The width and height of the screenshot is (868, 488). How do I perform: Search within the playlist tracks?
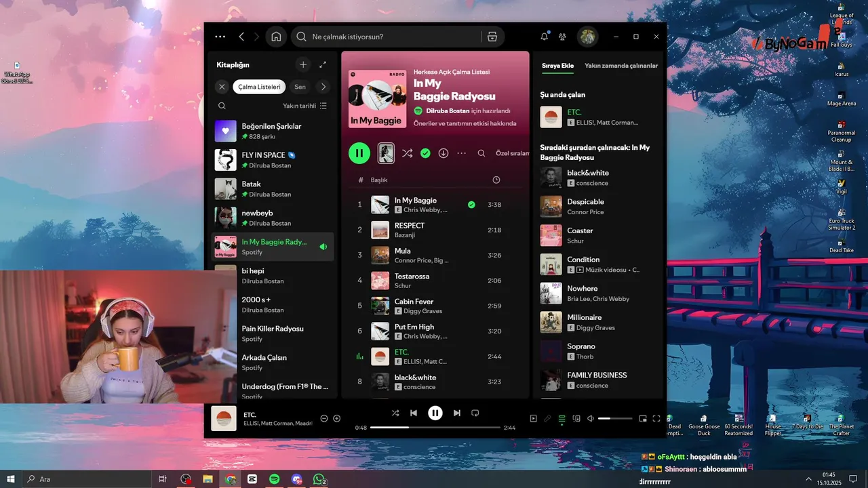point(481,153)
